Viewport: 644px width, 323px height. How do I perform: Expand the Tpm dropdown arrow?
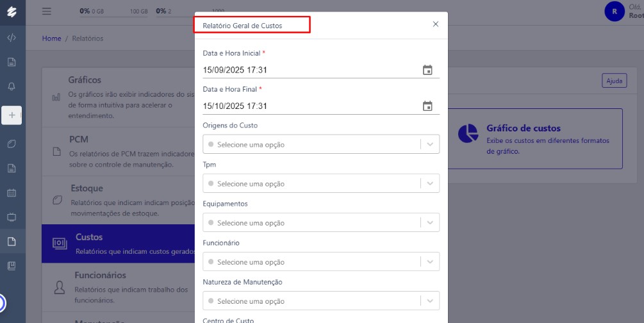[430, 183]
